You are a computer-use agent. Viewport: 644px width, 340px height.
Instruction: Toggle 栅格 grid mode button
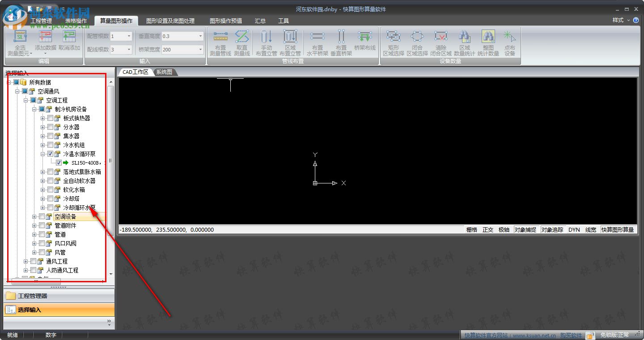coord(472,229)
